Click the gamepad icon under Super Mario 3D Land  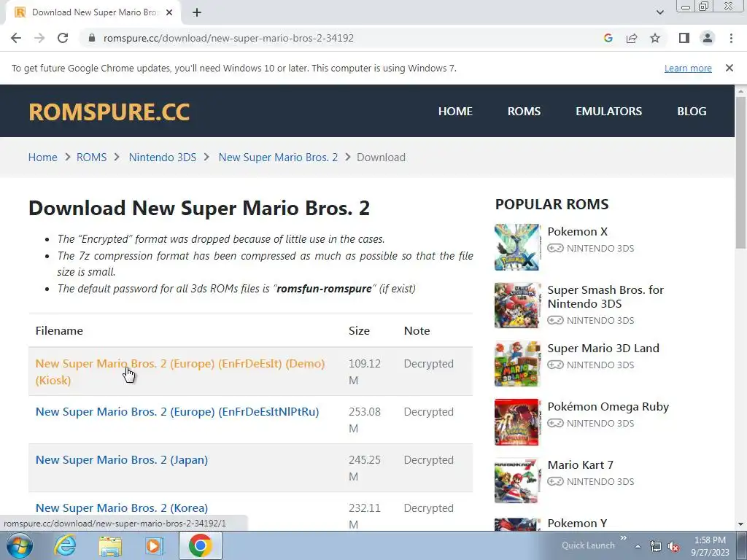tap(555, 365)
